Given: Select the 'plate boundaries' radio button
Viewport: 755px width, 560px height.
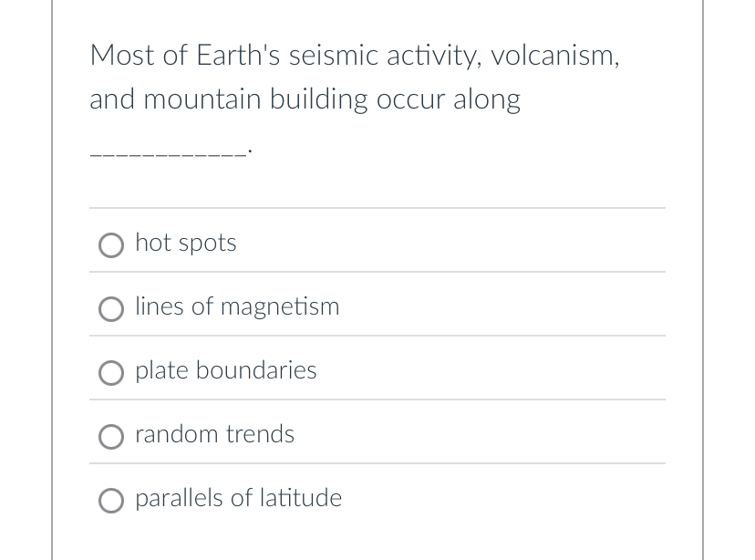Looking at the screenshot, I should point(110,372).
